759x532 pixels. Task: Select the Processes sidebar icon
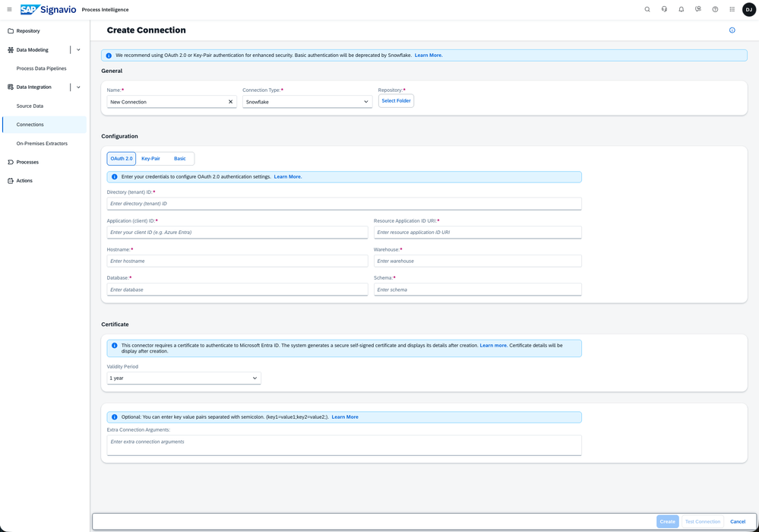pyautogui.click(x=27, y=162)
